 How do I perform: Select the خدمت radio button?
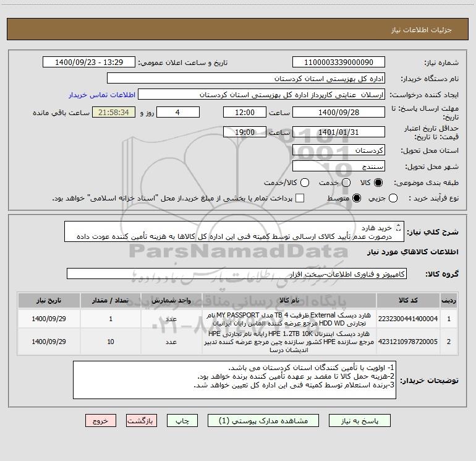[346, 183]
